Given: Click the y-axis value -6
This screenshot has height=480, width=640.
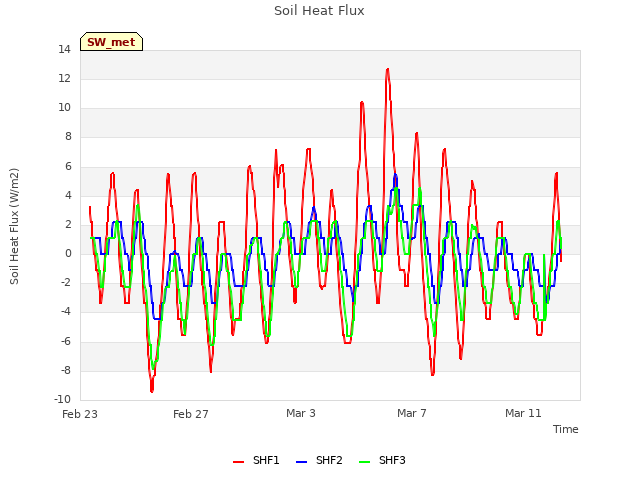Looking at the screenshot, I should pos(66,342).
